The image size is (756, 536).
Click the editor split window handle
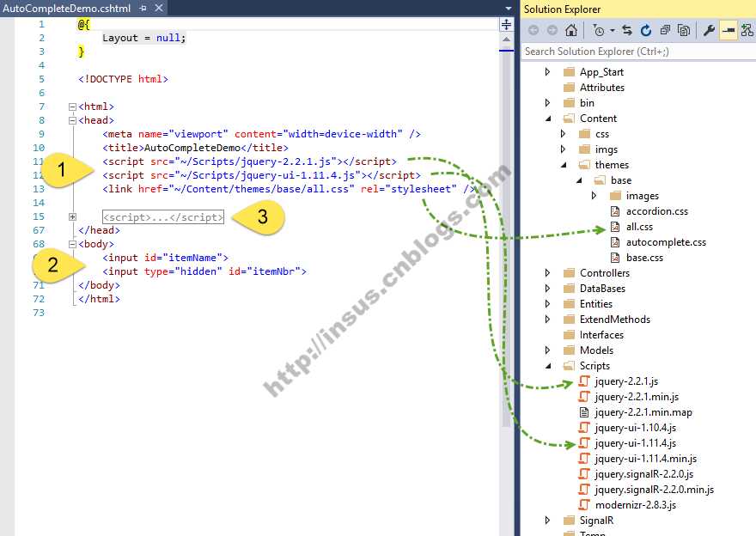pos(506,24)
